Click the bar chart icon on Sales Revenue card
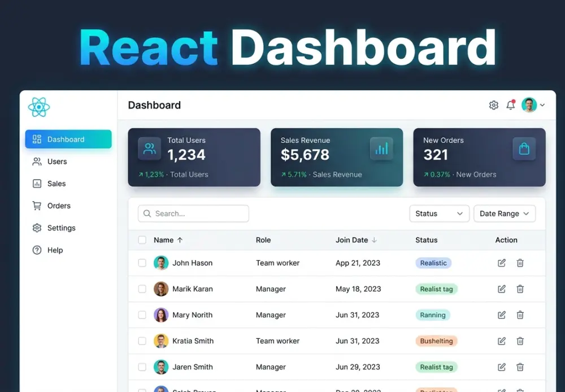Screen dimensions: 565x392 coord(381,149)
